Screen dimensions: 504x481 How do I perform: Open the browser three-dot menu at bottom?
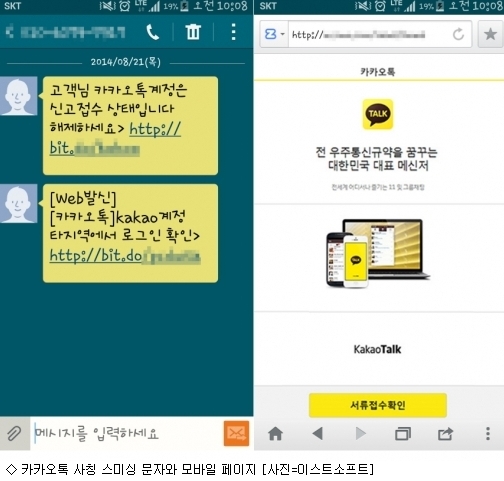click(488, 433)
